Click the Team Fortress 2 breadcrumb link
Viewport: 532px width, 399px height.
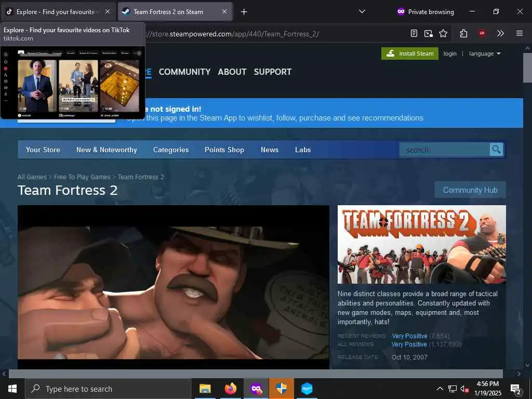coord(141,177)
